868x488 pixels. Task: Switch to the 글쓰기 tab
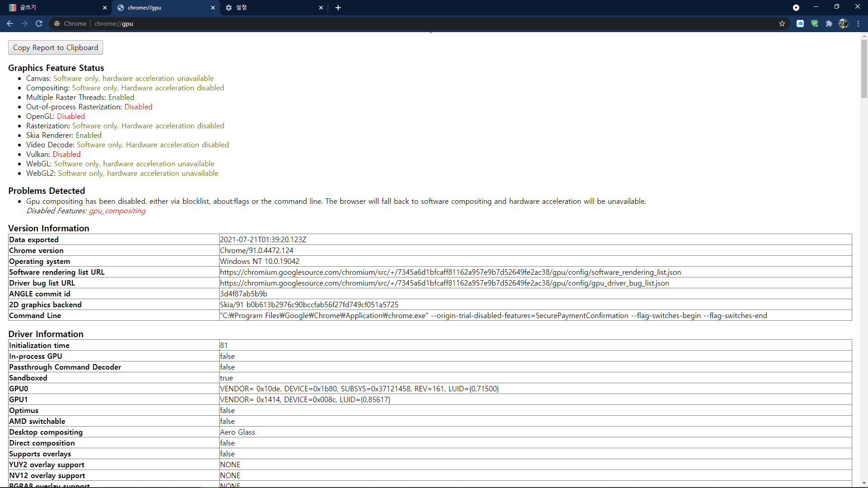click(54, 8)
